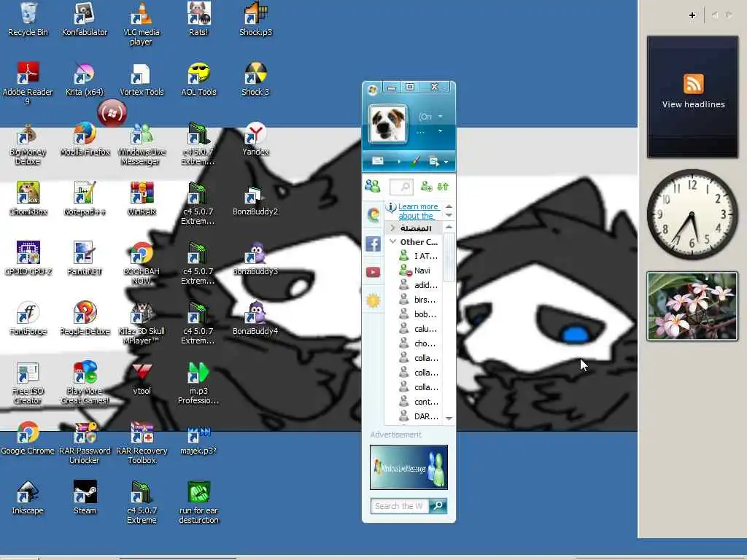Open the vtool desktop icon
The image size is (747, 560).
(142, 378)
